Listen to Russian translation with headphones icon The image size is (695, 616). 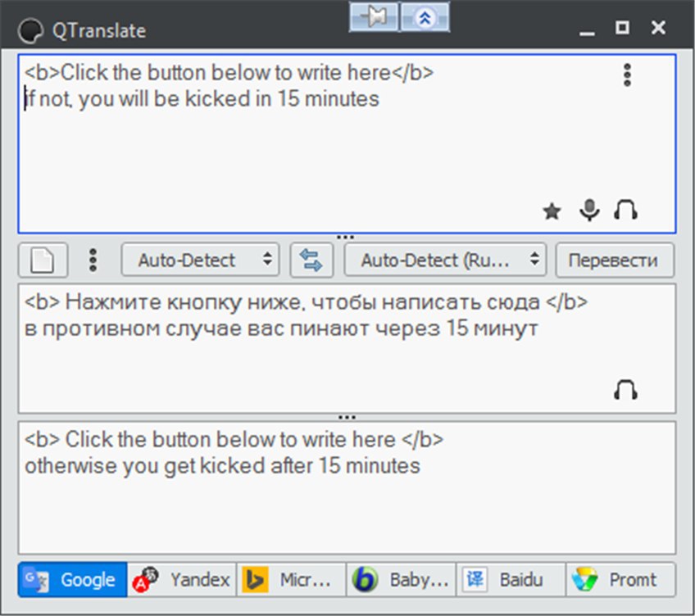pos(625,390)
